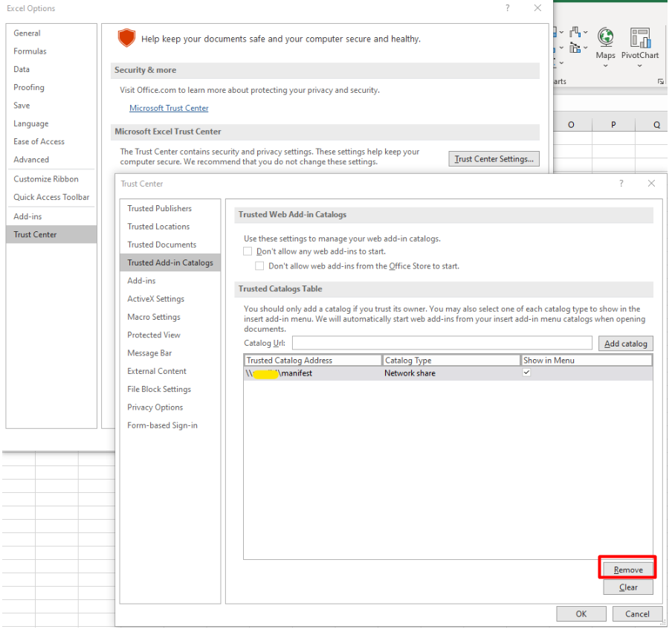Close the Excel Options dialog
The image size is (672, 632).
click(537, 8)
